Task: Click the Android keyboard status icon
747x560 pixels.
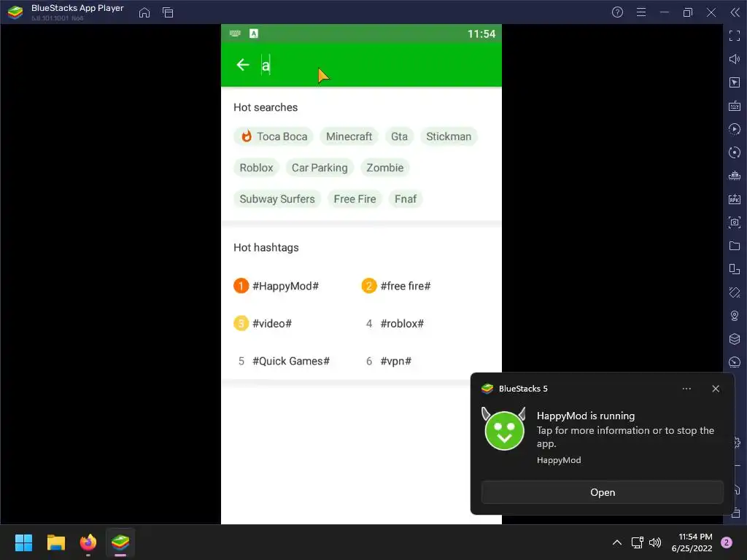Action: [x=236, y=34]
